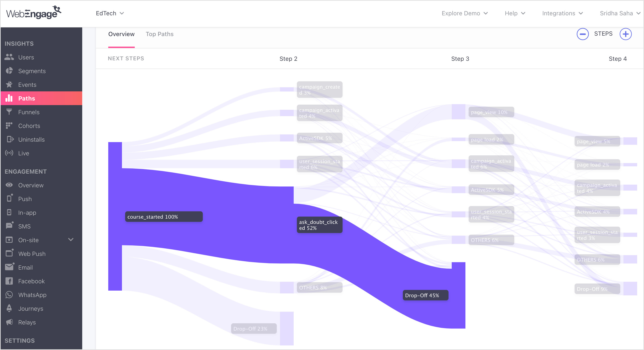This screenshot has width=644, height=350.
Task: Click the Journeys engagement icon
Action: [9, 308]
